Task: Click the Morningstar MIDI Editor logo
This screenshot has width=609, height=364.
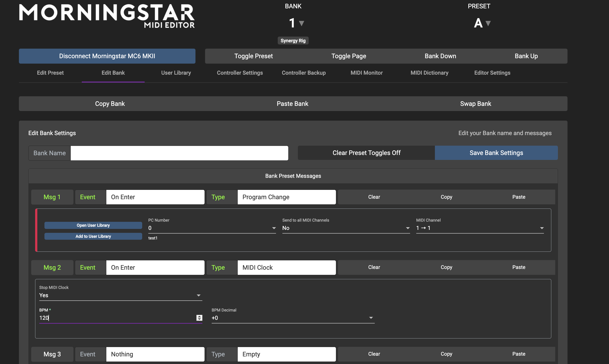Action: 107,16
